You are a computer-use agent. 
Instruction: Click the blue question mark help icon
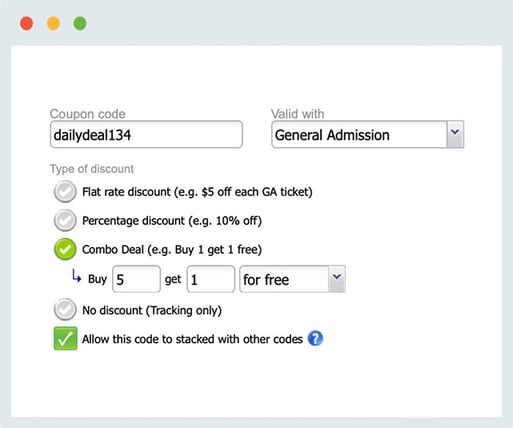click(315, 338)
